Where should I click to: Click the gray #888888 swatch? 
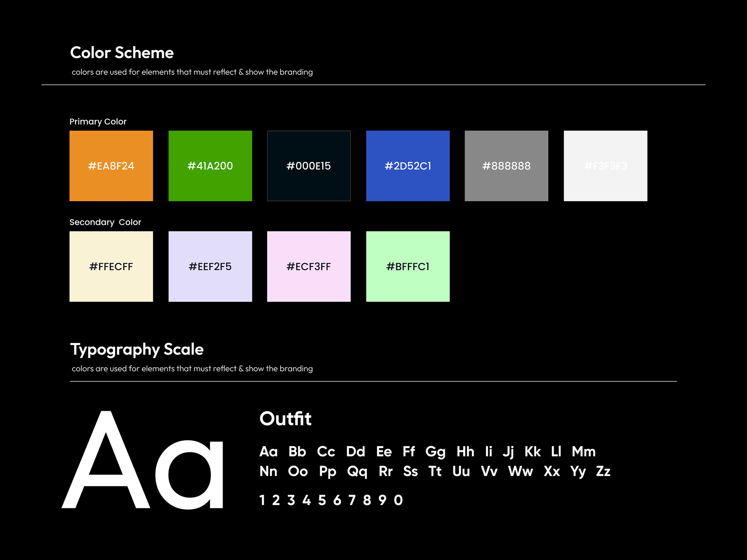click(506, 166)
